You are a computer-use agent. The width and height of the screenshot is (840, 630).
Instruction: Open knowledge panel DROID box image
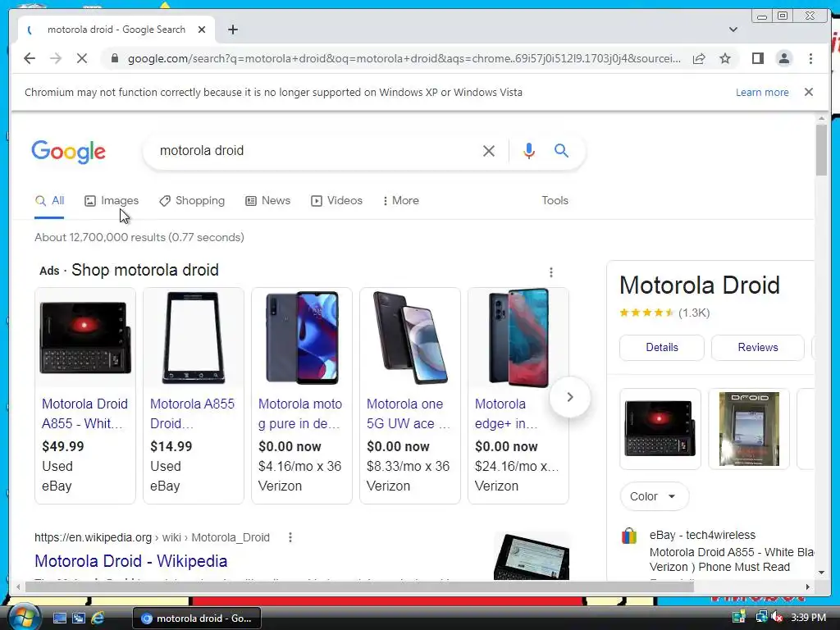tap(749, 428)
